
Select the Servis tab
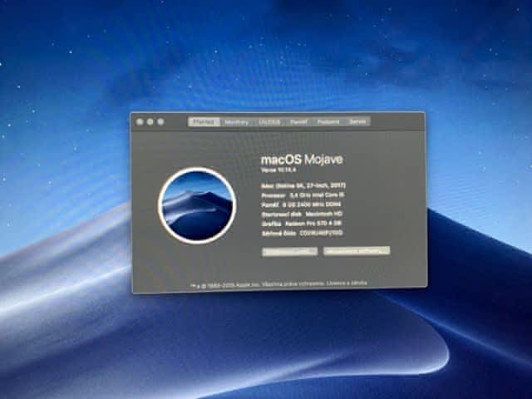click(357, 122)
